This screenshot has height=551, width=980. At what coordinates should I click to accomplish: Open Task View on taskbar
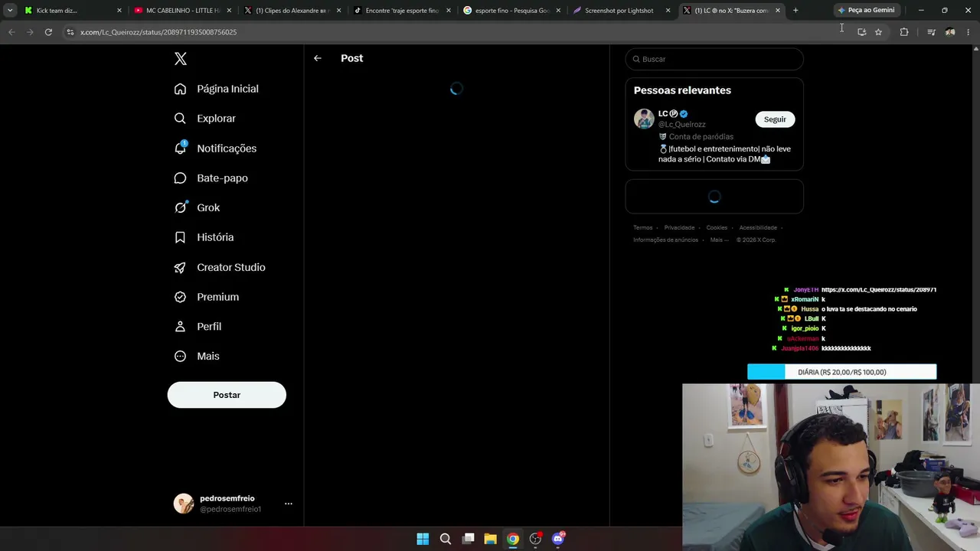point(469,539)
